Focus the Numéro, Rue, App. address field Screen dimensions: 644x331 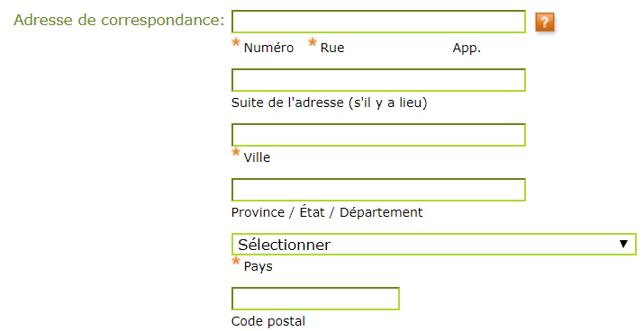(x=378, y=22)
